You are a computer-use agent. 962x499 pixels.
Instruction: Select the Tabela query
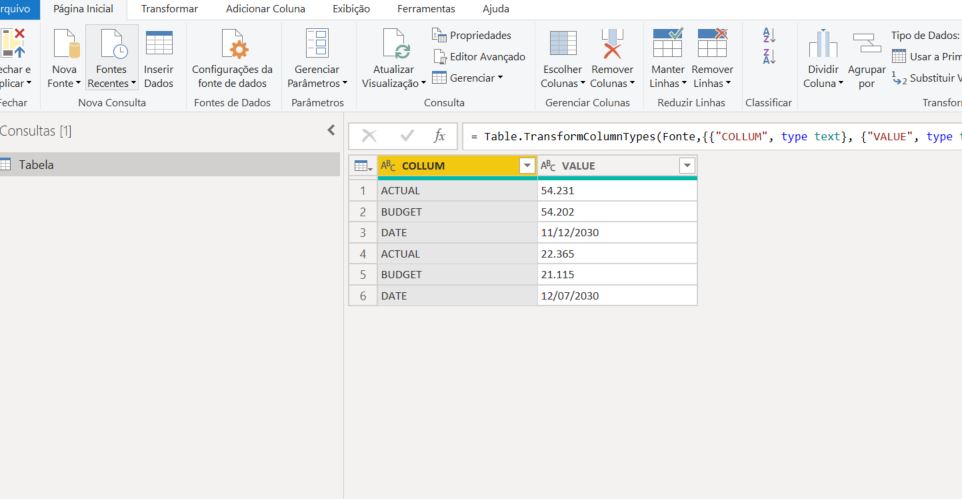[169, 164]
